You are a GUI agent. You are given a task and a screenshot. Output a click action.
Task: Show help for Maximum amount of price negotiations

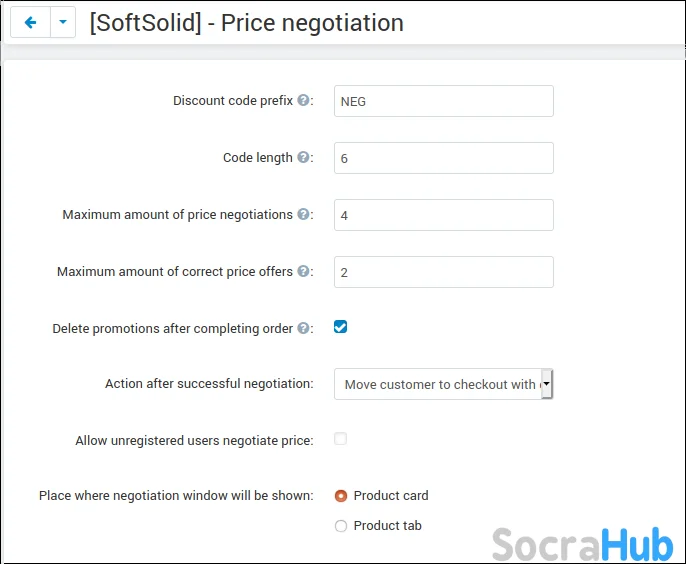(303, 214)
